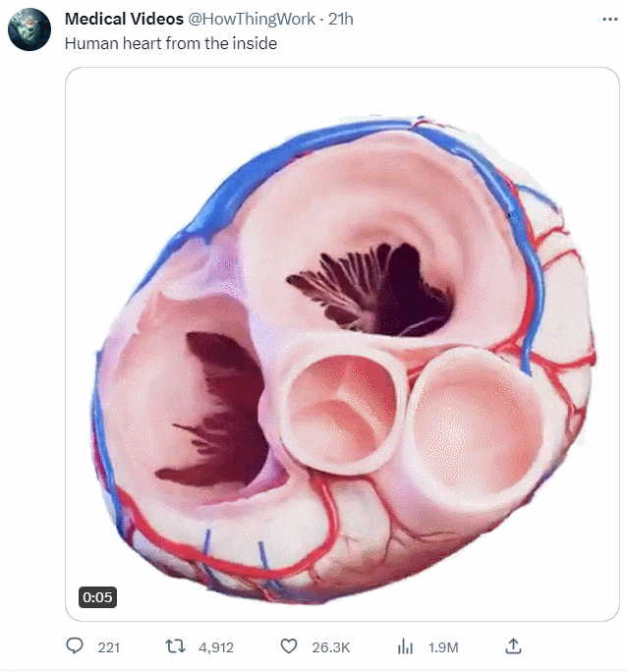Click the 26.3K likes count

[331, 647]
